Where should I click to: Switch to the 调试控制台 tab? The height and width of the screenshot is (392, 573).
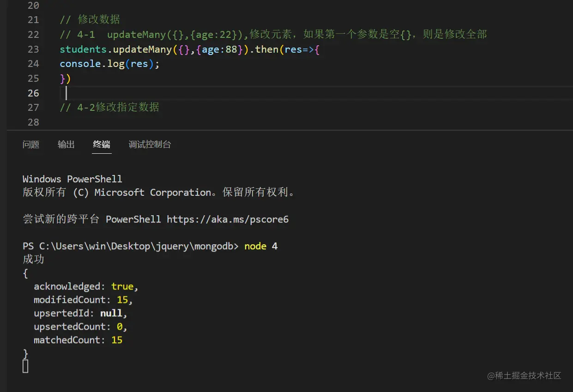(150, 145)
